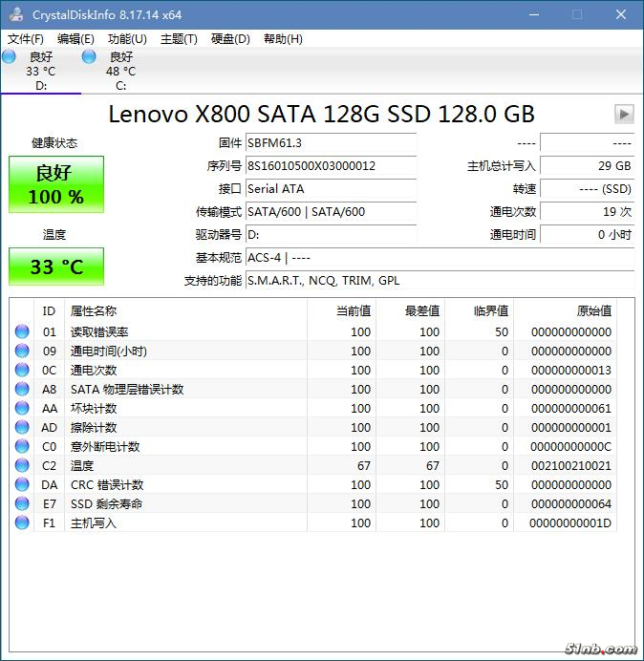This screenshot has width=644, height=661.
Task: Click the 最差值 column header
Action: [410, 311]
